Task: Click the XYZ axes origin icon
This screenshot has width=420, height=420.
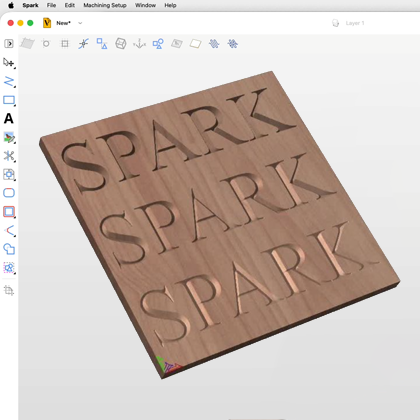Action: [139, 44]
